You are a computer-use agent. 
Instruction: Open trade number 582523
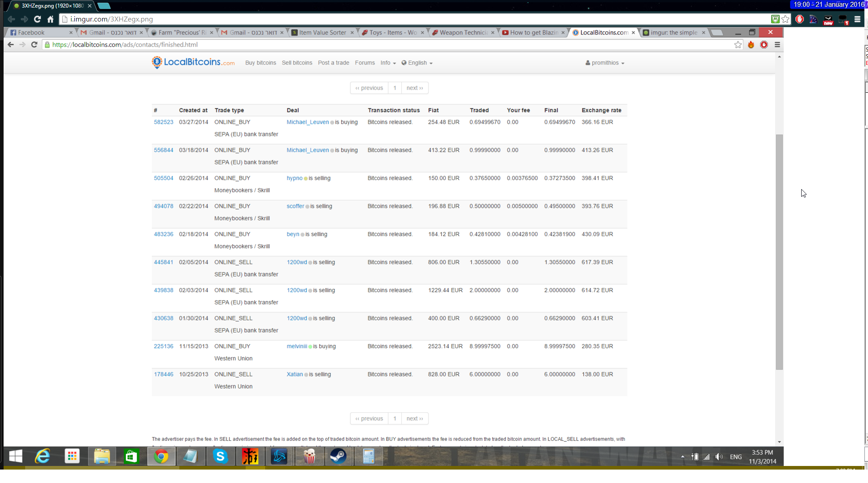pos(163,122)
